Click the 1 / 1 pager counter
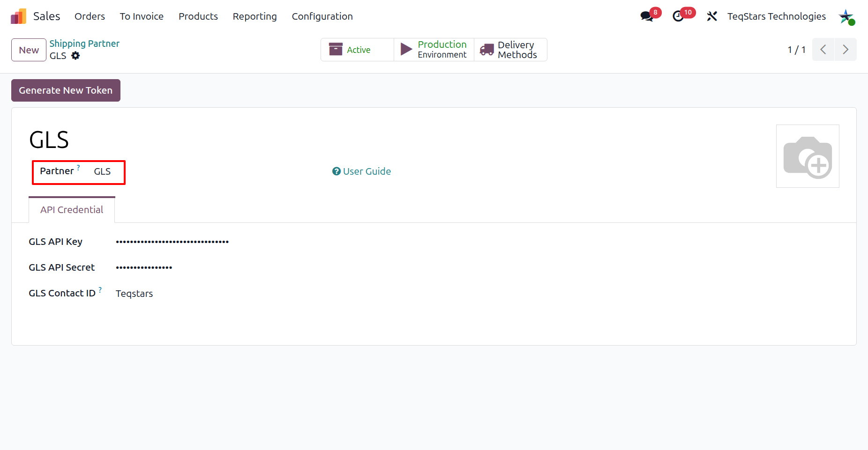 [796, 50]
